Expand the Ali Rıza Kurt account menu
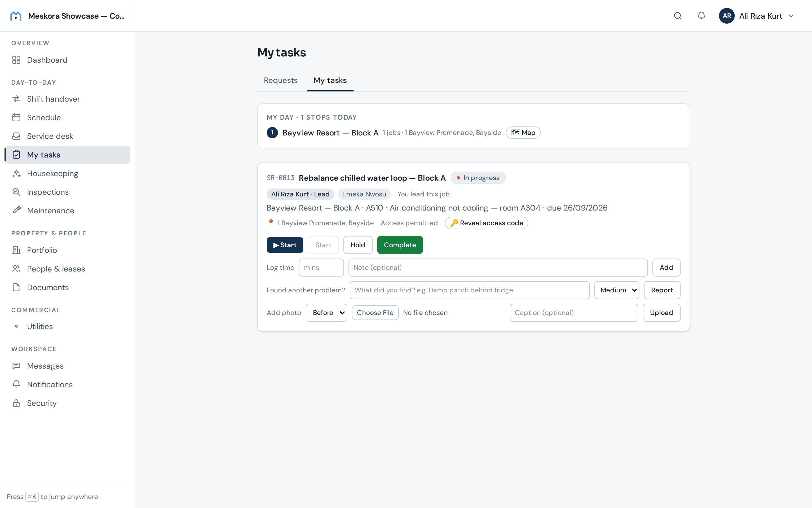This screenshot has height=508, width=812. [x=757, y=16]
